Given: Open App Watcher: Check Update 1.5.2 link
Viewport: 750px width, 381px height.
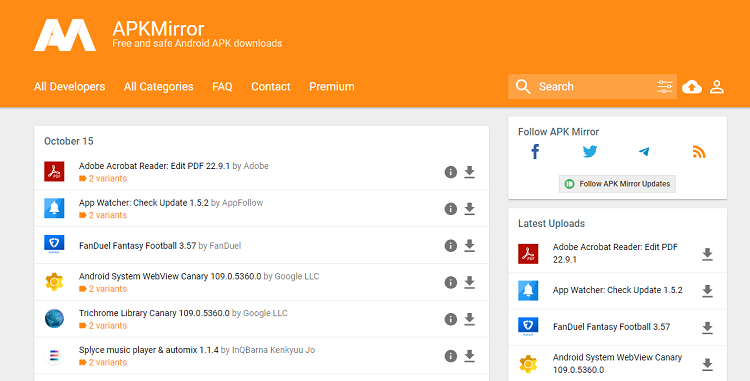Looking at the screenshot, I should [x=143, y=203].
